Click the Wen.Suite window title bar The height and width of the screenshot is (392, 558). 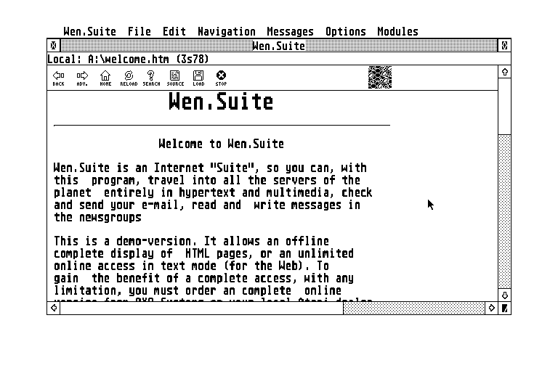(x=279, y=46)
